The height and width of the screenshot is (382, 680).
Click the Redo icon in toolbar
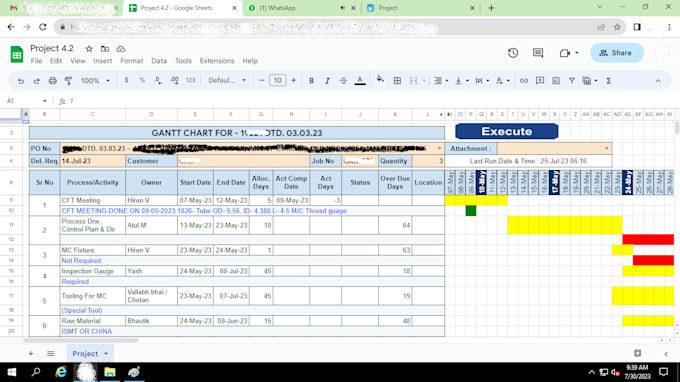point(36,81)
